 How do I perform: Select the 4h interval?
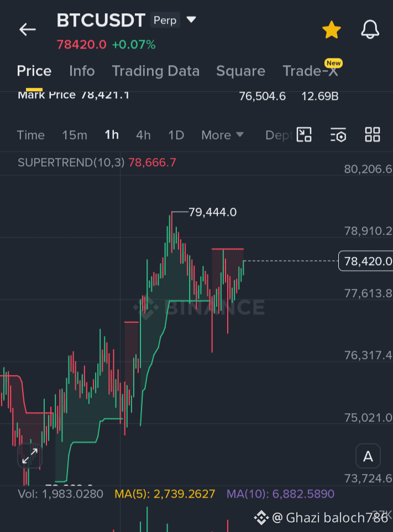tap(143, 135)
